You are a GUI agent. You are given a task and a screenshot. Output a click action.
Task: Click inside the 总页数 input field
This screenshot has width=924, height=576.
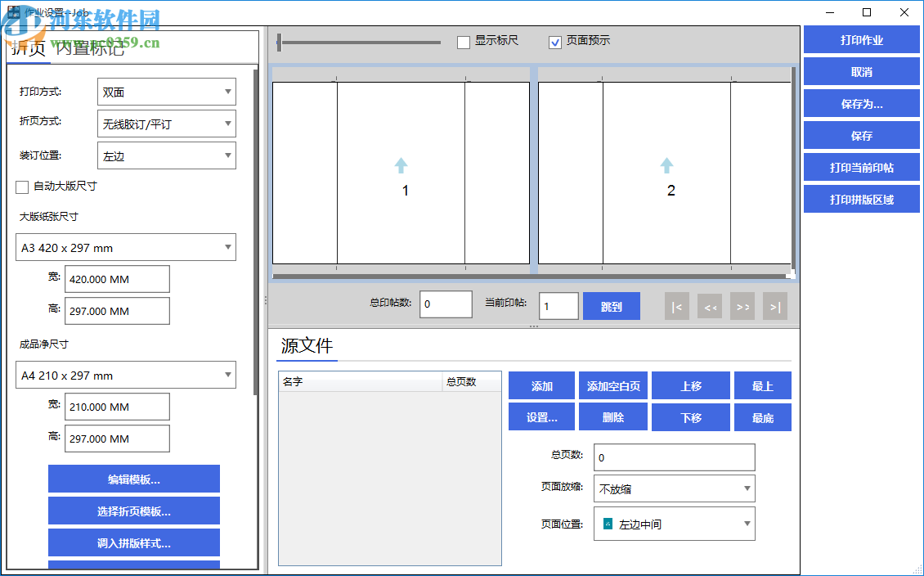pos(674,457)
